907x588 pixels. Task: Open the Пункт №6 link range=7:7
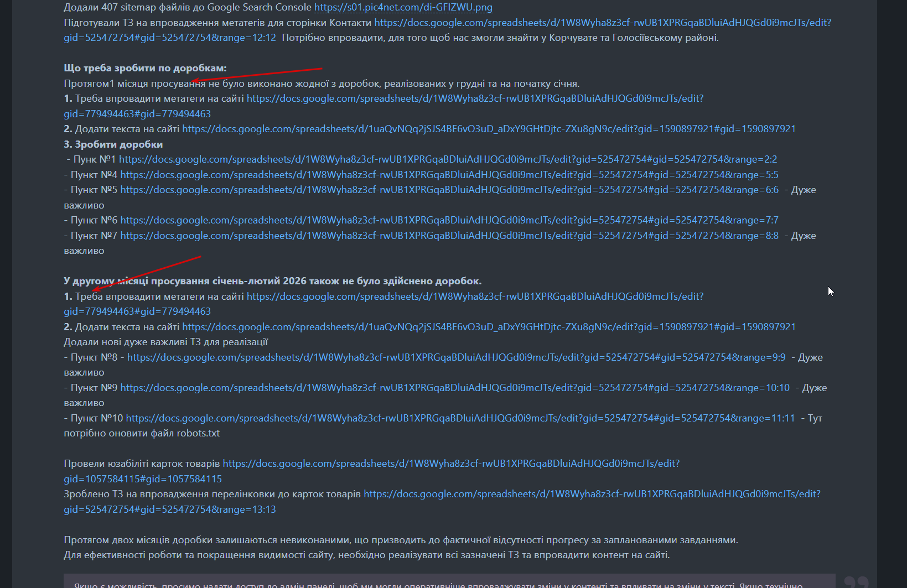(449, 220)
